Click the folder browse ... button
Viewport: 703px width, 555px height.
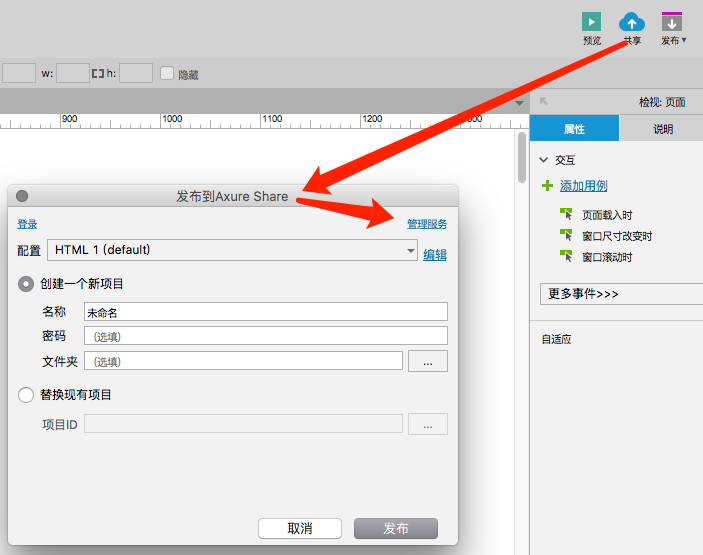click(428, 361)
